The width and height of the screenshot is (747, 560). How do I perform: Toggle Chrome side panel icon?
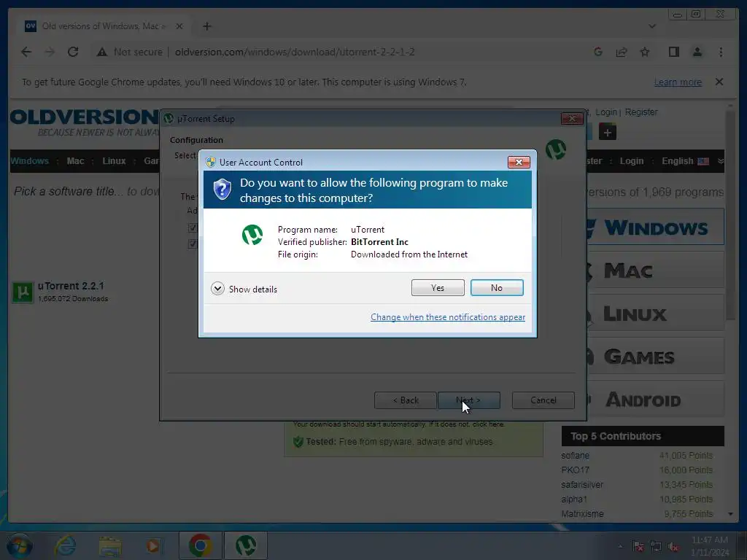coord(673,52)
